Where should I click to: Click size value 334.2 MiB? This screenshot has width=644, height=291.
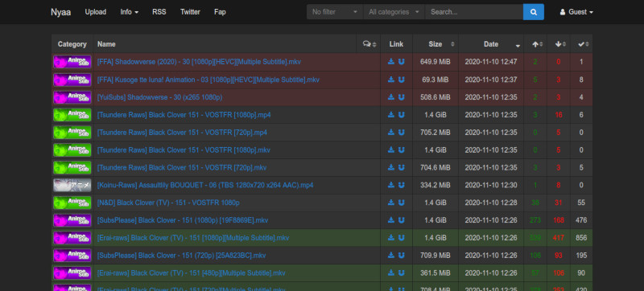click(x=436, y=185)
